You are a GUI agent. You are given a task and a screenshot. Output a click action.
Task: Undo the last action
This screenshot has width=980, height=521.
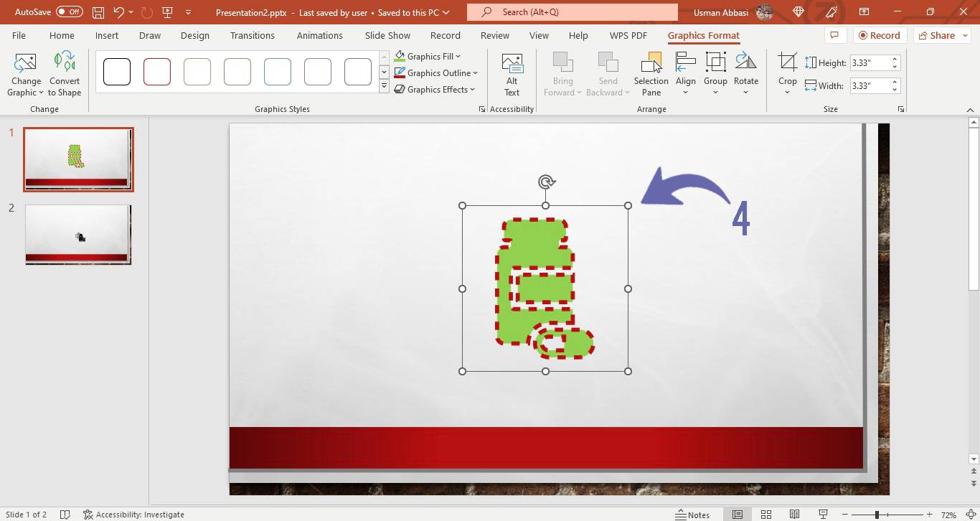coord(119,12)
